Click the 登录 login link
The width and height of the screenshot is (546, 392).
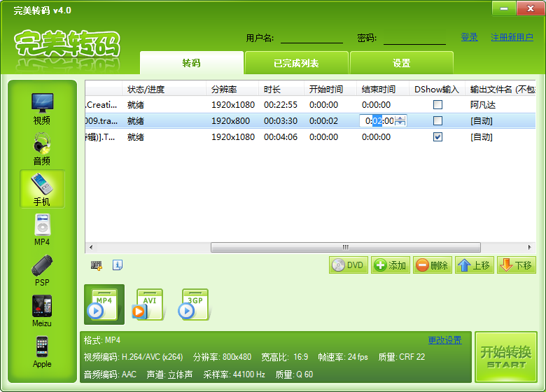[470, 37]
